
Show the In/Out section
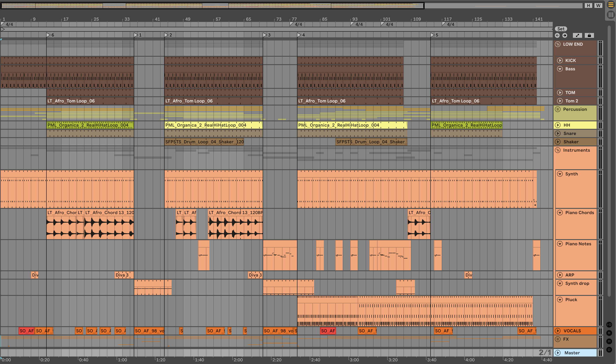[609, 325]
